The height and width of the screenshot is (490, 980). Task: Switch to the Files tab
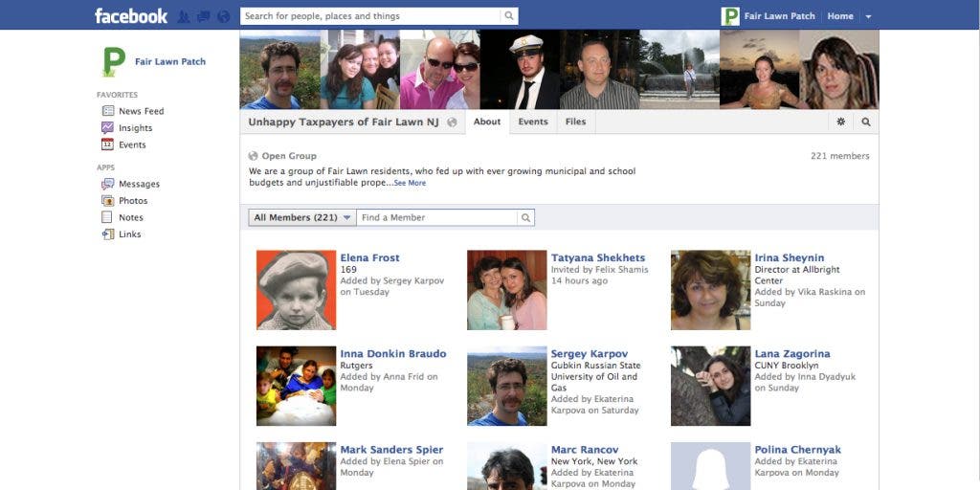575,122
